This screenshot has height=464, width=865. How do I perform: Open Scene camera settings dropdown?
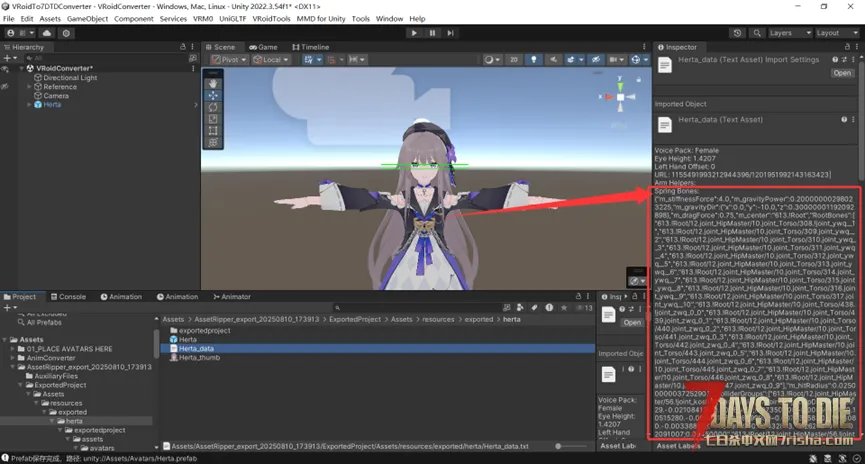coord(616,60)
